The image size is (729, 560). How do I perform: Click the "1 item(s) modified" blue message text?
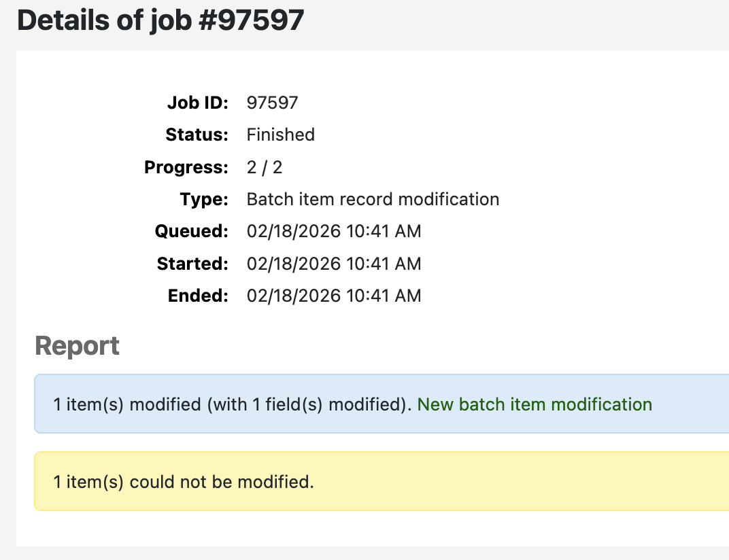pos(233,404)
